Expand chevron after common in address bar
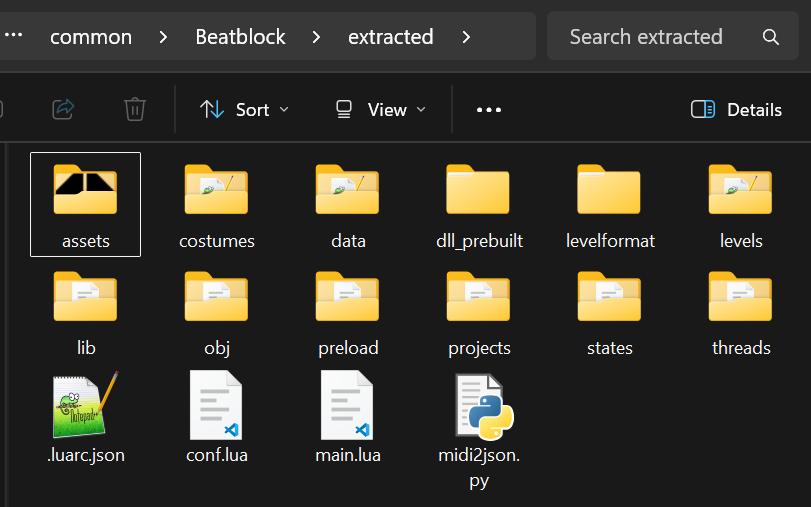 pyautogui.click(x=163, y=37)
